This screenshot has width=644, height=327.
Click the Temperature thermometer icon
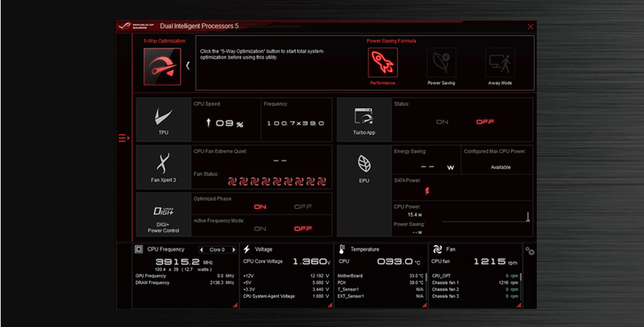point(342,249)
